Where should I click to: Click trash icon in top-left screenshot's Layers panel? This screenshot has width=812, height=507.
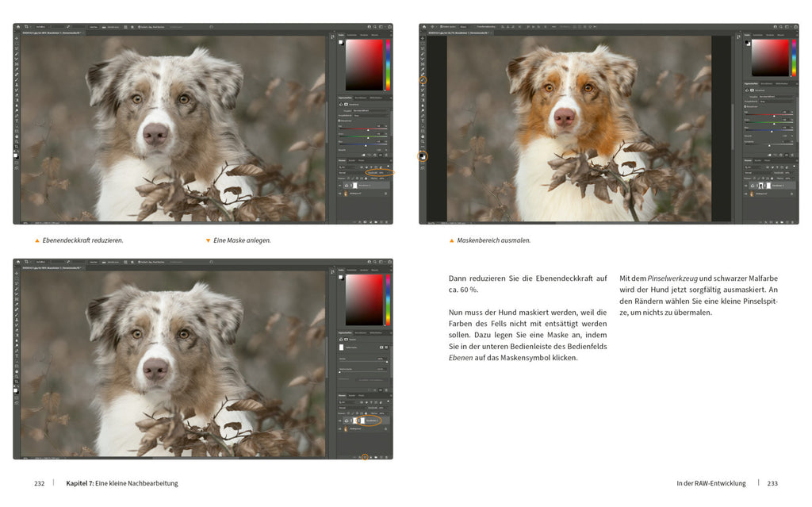(x=388, y=223)
